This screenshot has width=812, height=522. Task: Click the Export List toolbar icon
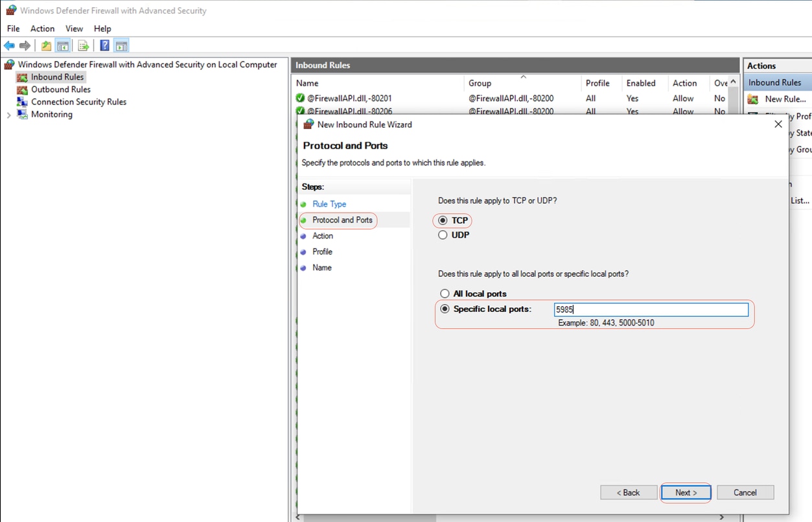[x=83, y=45]
